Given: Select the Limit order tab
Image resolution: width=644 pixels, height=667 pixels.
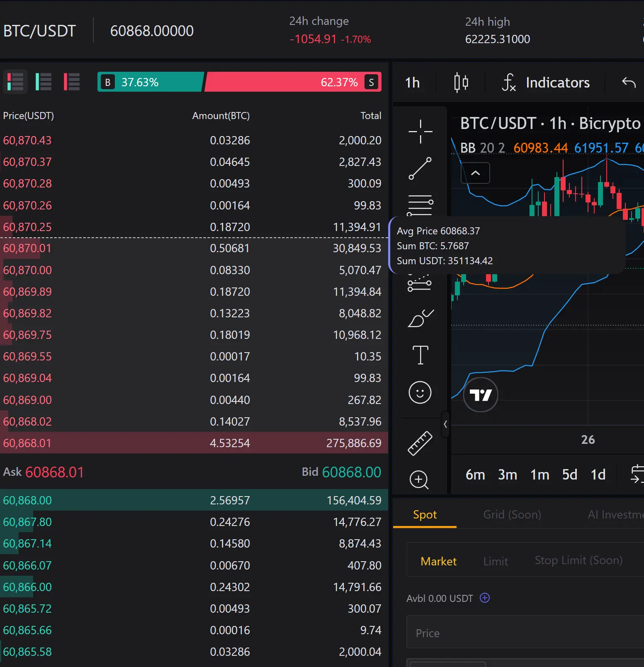Looking at the screenshot, I should pyautogui.click(x=496, y=561).
